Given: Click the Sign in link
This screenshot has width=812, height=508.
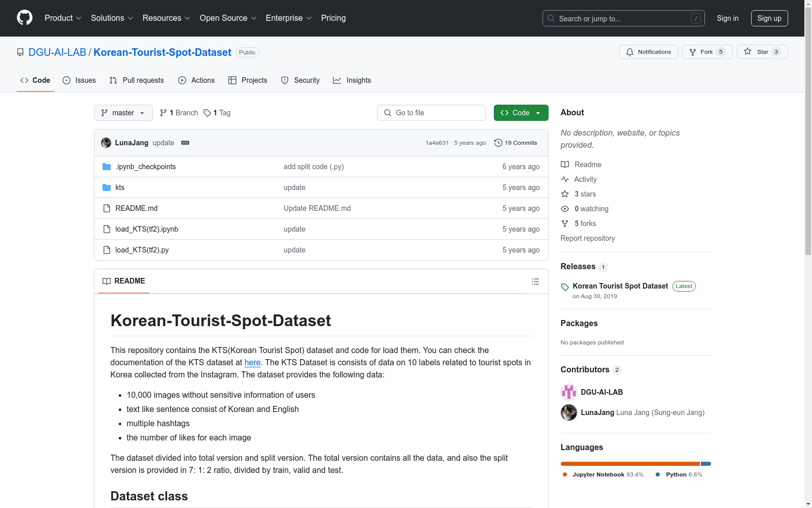Looking at the screenshot, I should click(728, 18).
